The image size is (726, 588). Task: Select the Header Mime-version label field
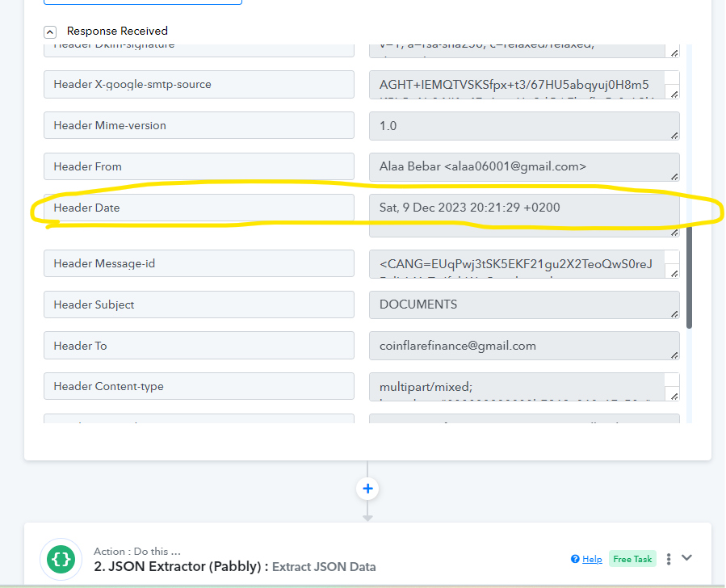199,125
